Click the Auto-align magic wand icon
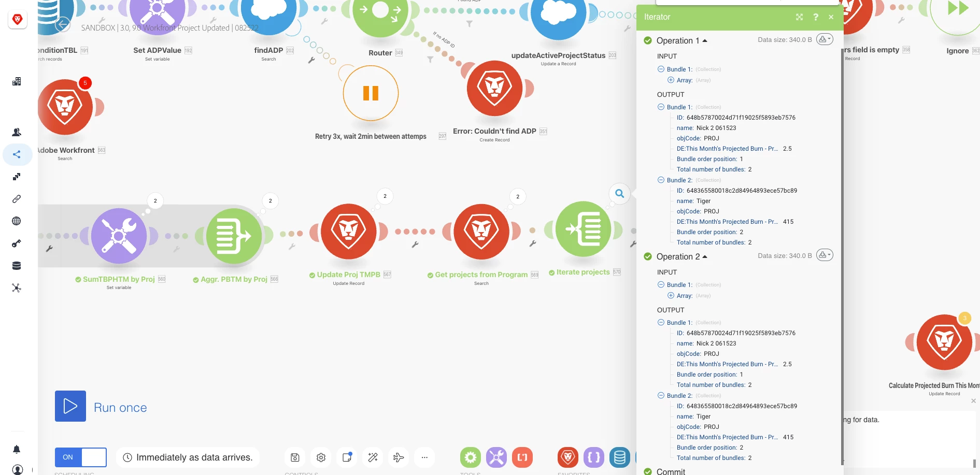980x475 pixels. [x=373, y=457]
